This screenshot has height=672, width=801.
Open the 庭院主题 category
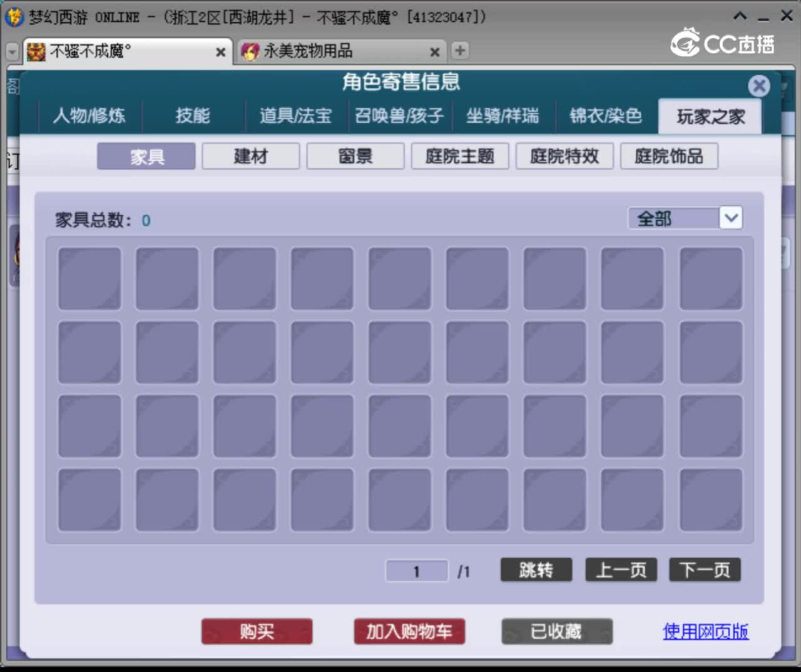click(460, 156)
